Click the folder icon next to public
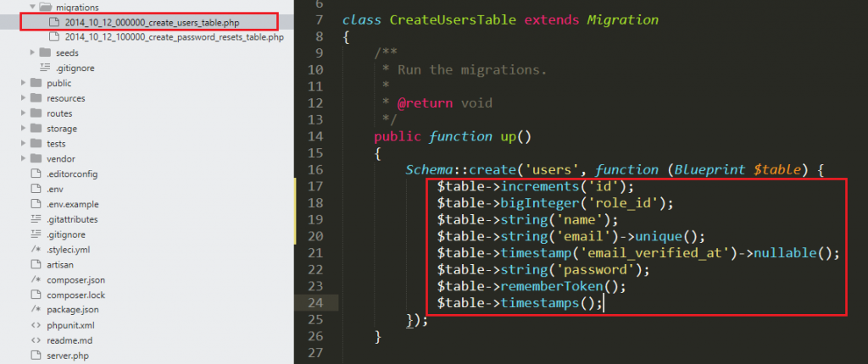The image size is (868, 364). click(36, 83)
